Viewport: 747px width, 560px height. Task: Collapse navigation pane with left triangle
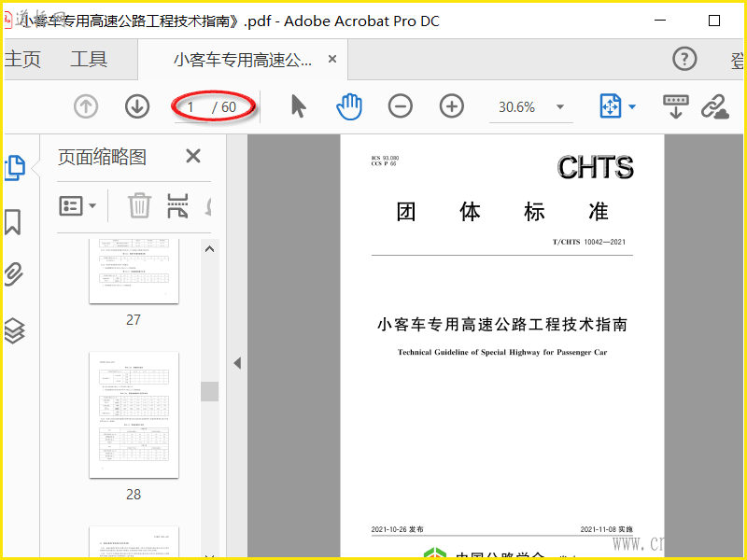(237, 363)
